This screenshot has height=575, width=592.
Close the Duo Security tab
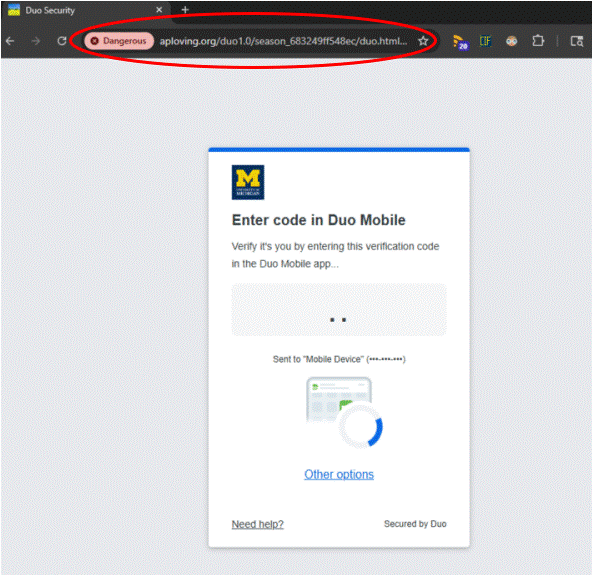(x=159, y=10)
